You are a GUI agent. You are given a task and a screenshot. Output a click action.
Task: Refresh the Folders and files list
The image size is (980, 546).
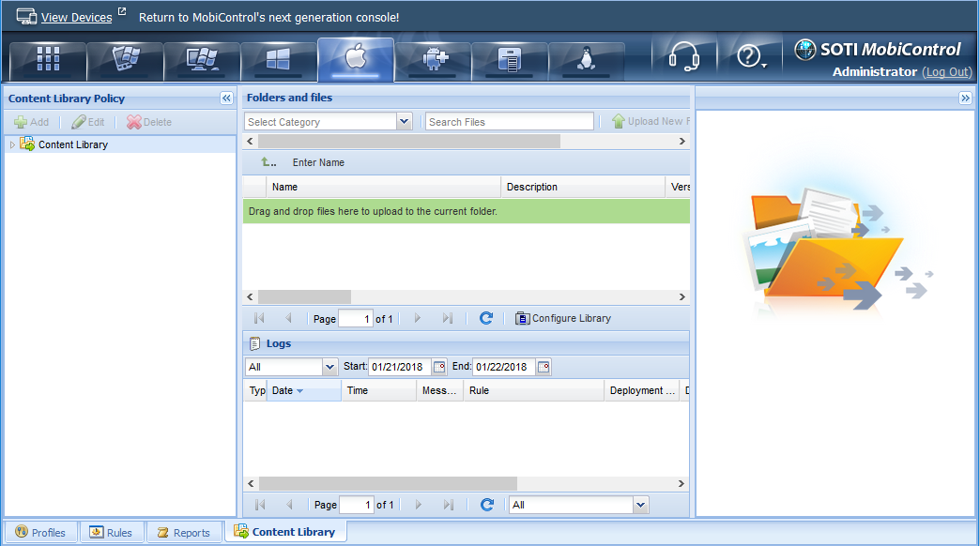(486, 318)
